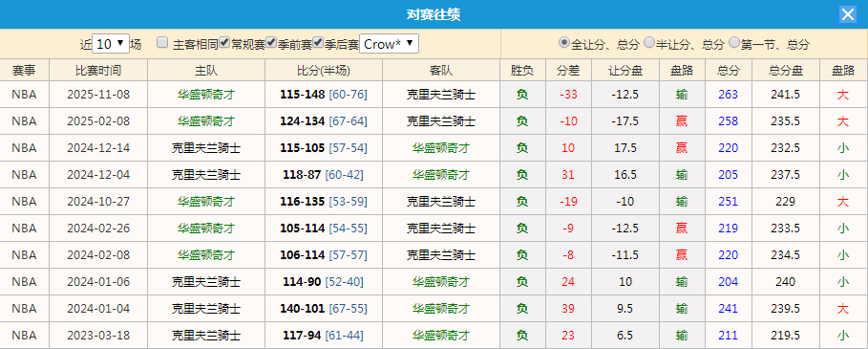This screenshot has width=868, height=349.
Task: Open away team 克里夫兰骑士 in the 2025-02-08 row
Action: [x=440, y=121]
